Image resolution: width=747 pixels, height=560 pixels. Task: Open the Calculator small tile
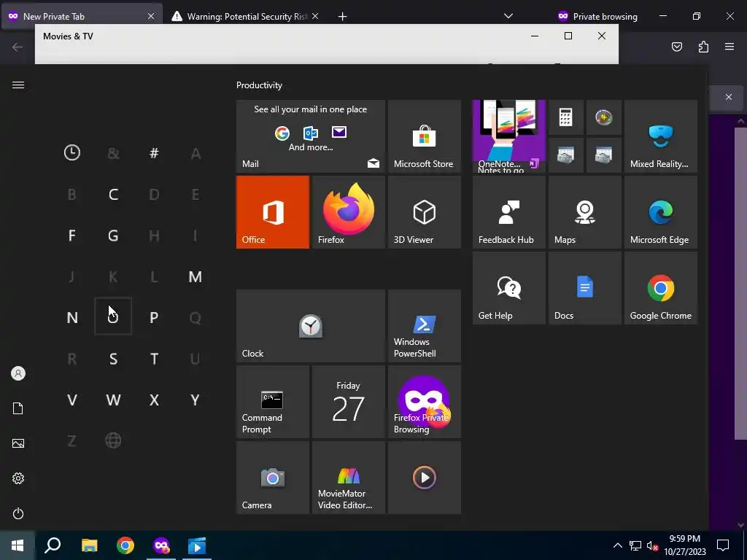565,117
